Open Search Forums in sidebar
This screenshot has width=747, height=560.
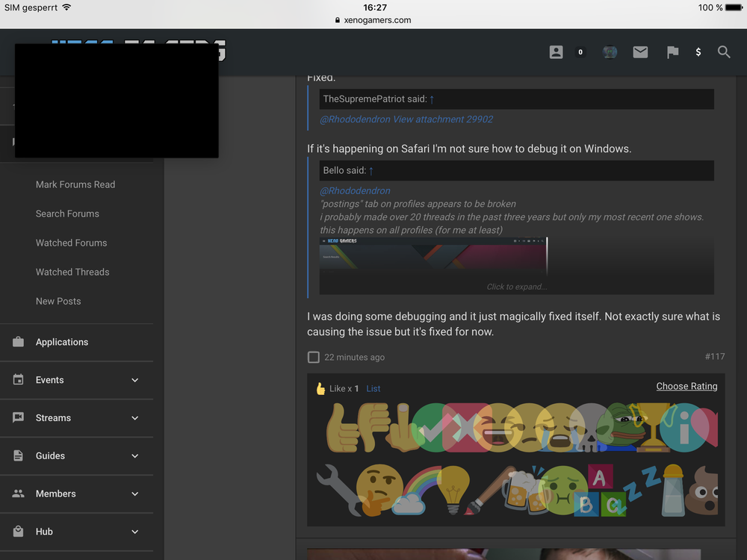pyautogui.click(x=67, y=214)
